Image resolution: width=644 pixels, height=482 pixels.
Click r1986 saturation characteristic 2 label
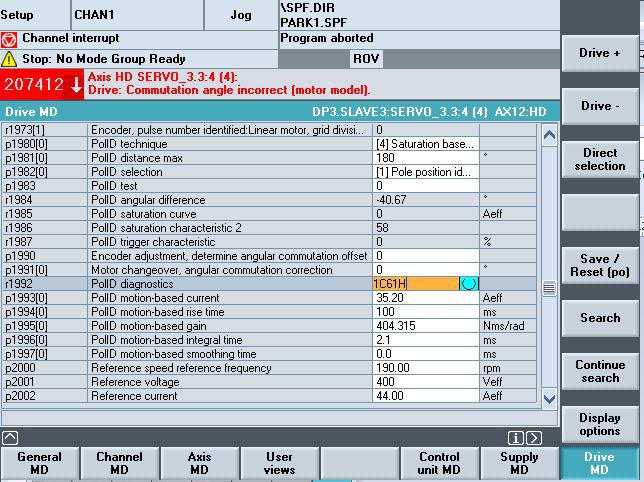(x=166, y=228)
